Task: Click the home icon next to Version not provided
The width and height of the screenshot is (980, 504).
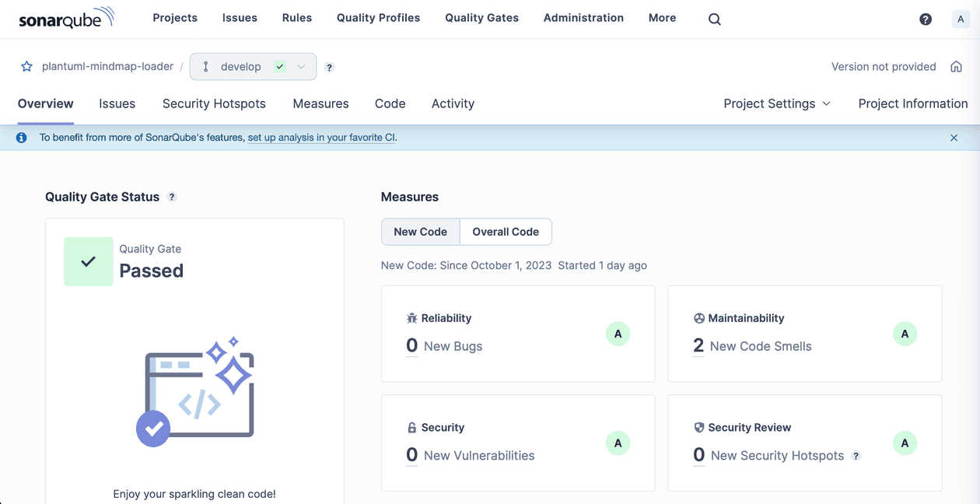Action: pyautogui.click(x=957, y=66)
